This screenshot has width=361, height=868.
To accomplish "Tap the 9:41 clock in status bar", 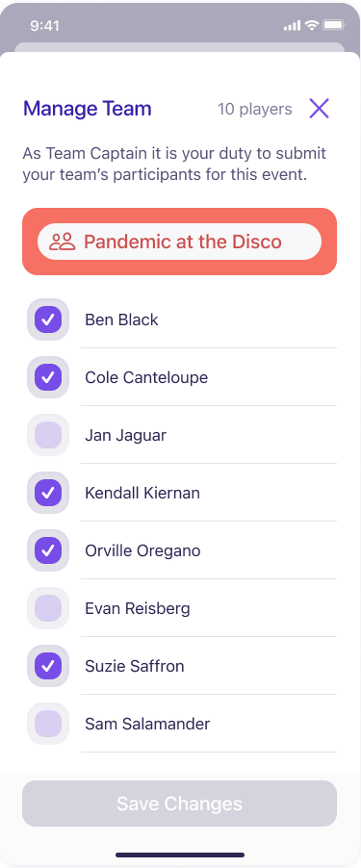I will tap(45, 25).
